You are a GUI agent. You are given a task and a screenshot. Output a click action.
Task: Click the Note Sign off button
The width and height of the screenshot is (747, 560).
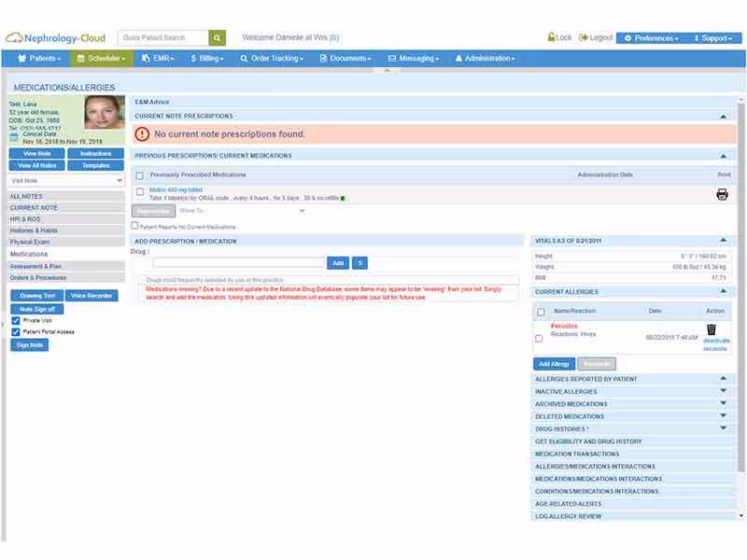[x=37, y=309]
